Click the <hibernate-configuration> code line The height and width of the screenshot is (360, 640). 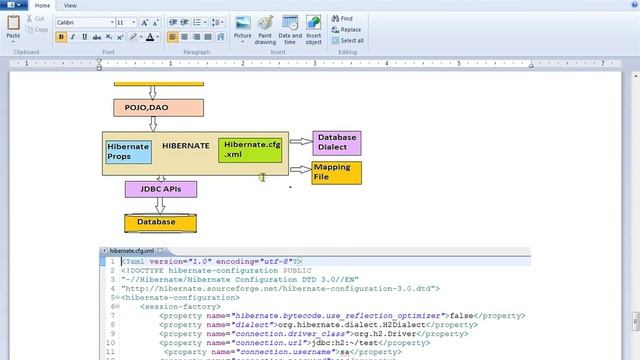(180, 298)
